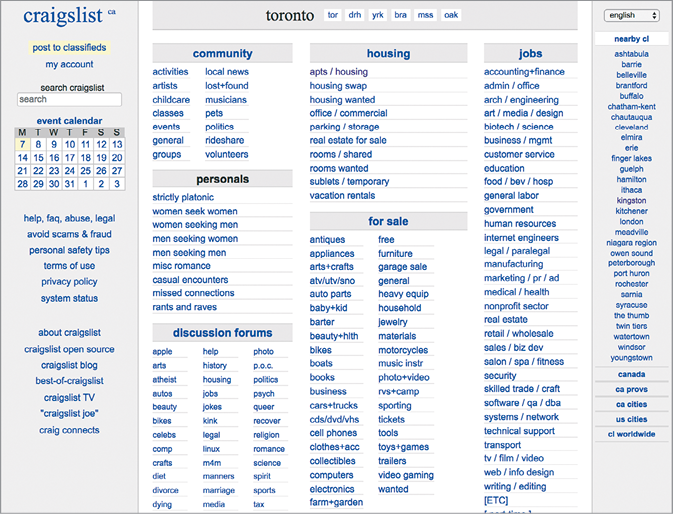Screen dimensions: 674x514
Task: Open the english language dropdown
Action: (632, 15)
